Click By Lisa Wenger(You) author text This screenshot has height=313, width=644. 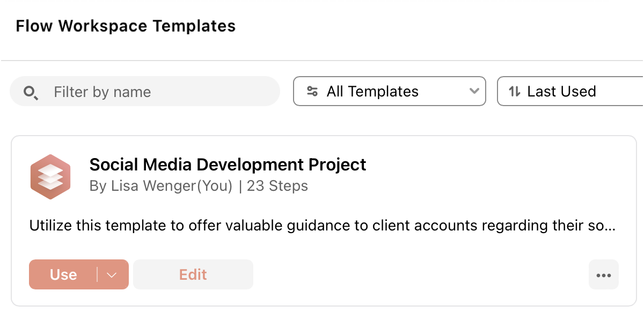[161, 186]
